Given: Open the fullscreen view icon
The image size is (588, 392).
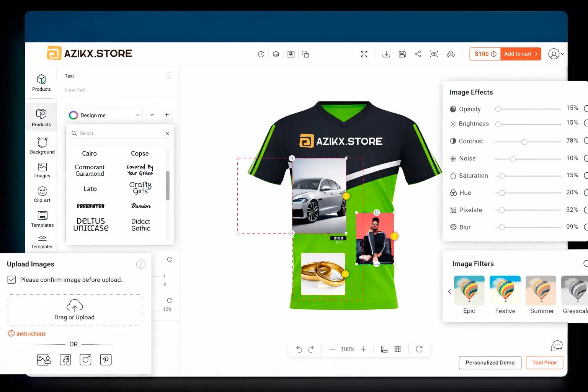Looking at the screenshot, I should click(x=364, y=54).
